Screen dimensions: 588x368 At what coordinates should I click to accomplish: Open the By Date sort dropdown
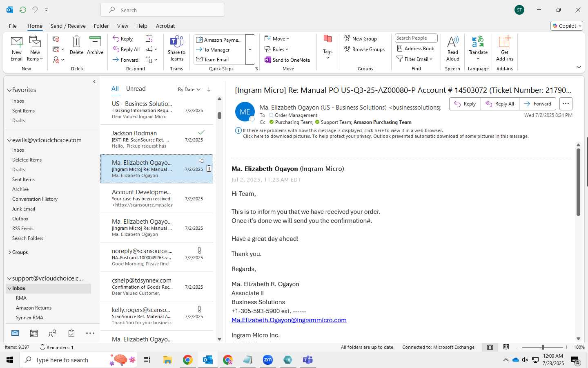[189, 89]
